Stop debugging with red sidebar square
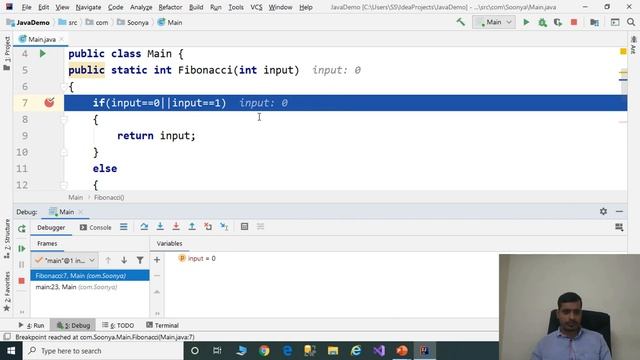The image size is (640, 360). 22,281
